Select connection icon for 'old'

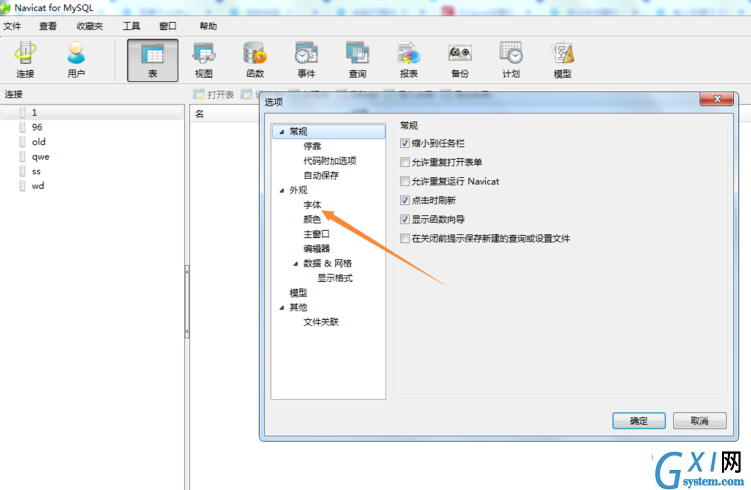coord(22,142)
